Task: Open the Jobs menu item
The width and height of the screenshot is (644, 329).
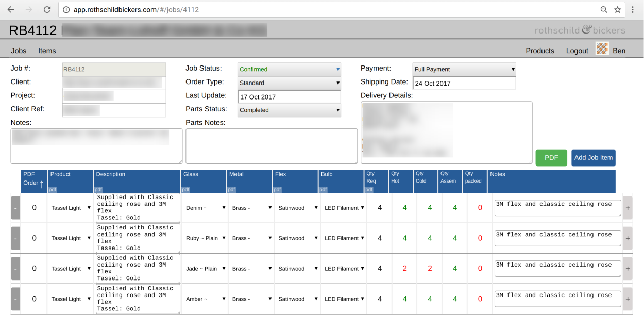Action: [19, 51]
